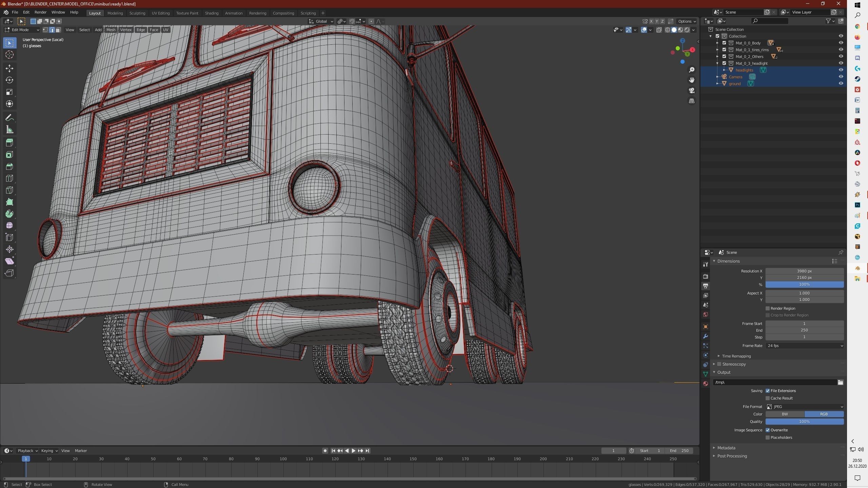Click the camera view navigation icon
The height and width of the screenshot is (488, 868).
tap(691, 90)
